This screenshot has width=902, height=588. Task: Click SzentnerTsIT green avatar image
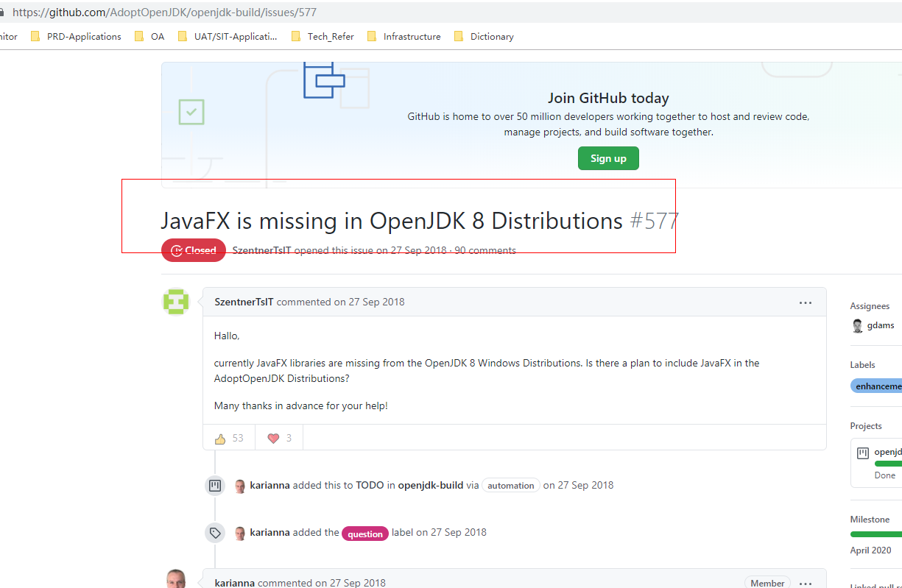tap(176, 302)
